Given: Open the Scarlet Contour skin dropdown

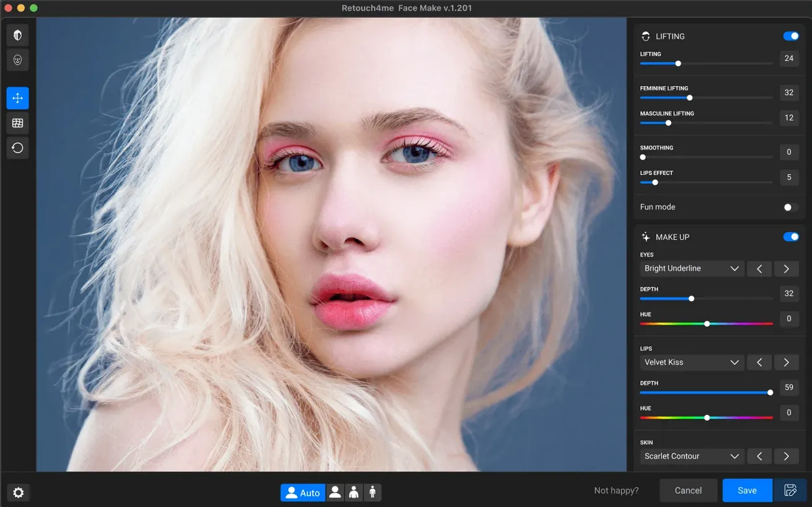Looking at the screenshot, I should pyautogui.click(x=692, y=456).
